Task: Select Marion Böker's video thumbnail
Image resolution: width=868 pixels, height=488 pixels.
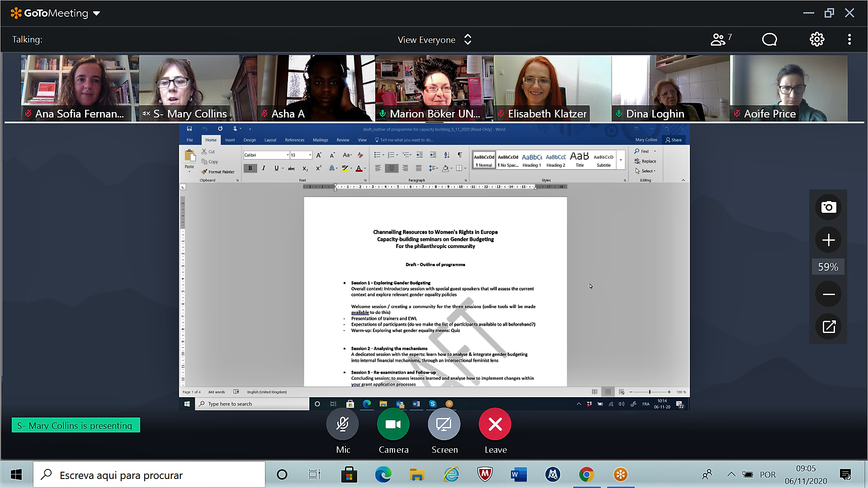Action: pos(434,88)
